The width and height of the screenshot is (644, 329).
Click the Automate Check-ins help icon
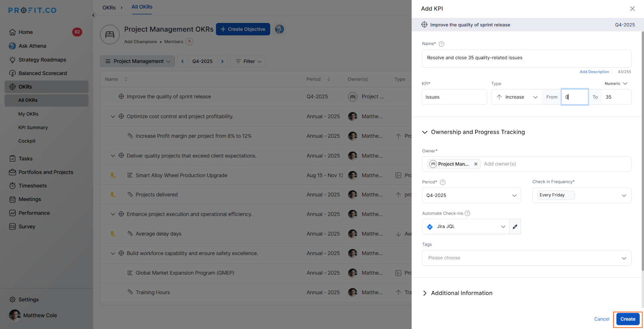(467, 213)
